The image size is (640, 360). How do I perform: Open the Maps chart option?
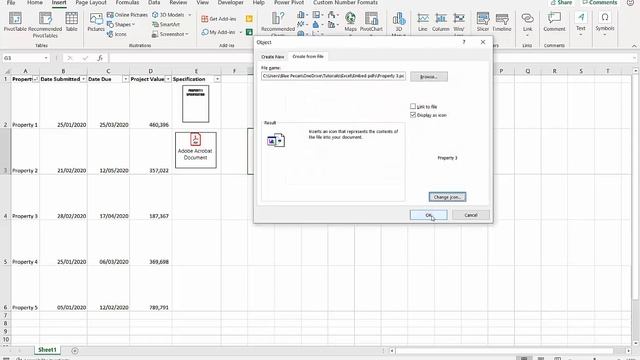(x=350, y=22)
